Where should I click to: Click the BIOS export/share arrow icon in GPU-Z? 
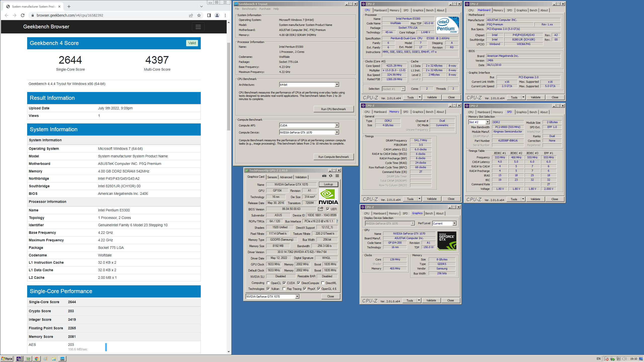[x=320, y=209]
